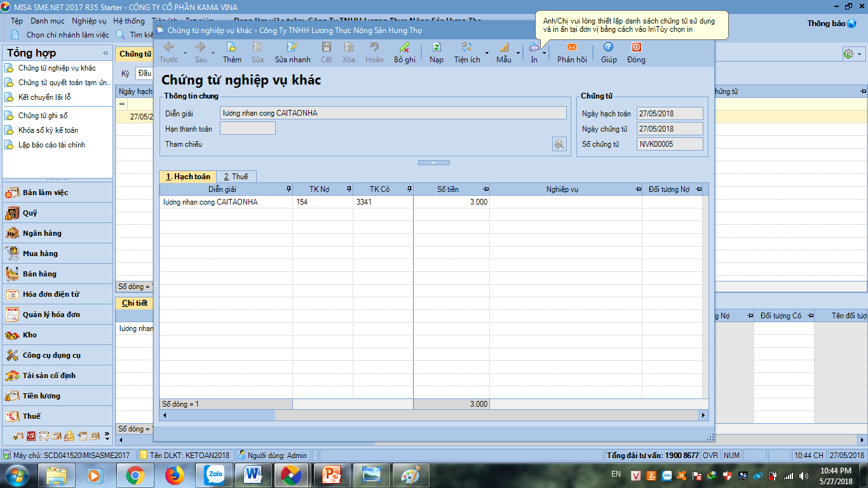Screen dimensions: 868x488
Task: Open Công cụ dụng cụ module
Action: [x=58, y=355]
